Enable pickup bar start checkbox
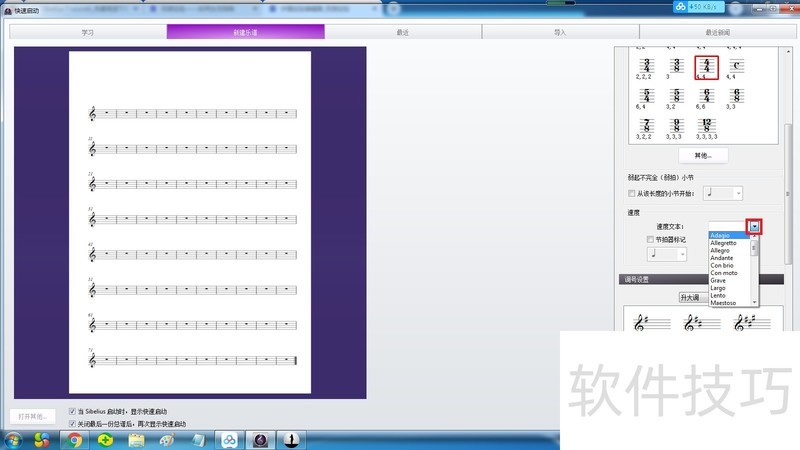The image size is (800, 450). coord(631,193)
